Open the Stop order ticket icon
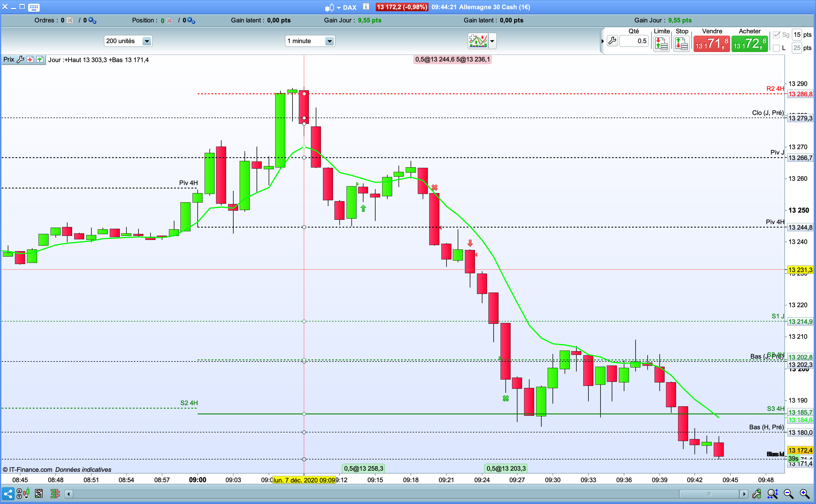Screen dimensions: 816x504 [681, 44]
